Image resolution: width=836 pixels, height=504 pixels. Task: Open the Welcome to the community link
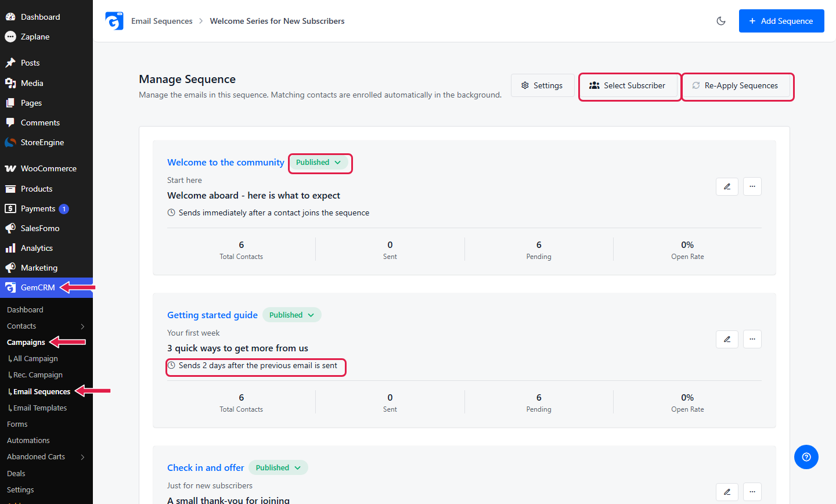[x=226, y=163]
